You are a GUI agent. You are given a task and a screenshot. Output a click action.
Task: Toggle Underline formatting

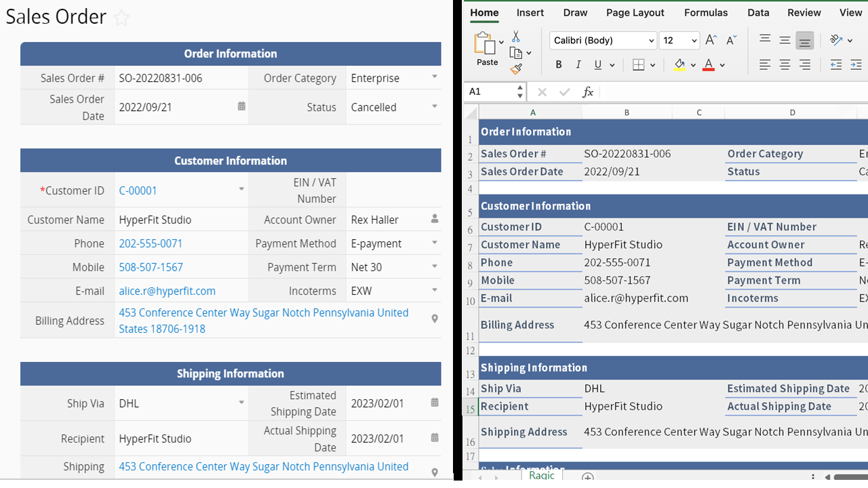click(x=598, y=64)
